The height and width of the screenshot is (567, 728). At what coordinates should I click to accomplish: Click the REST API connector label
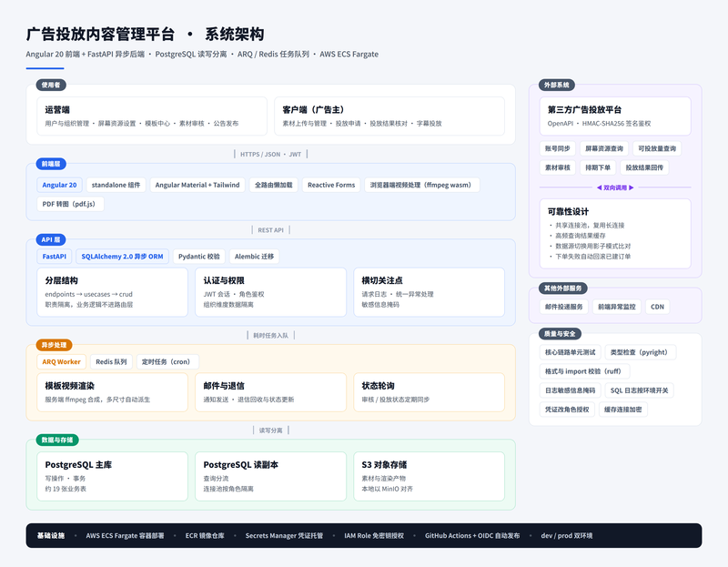coord(270,230)
